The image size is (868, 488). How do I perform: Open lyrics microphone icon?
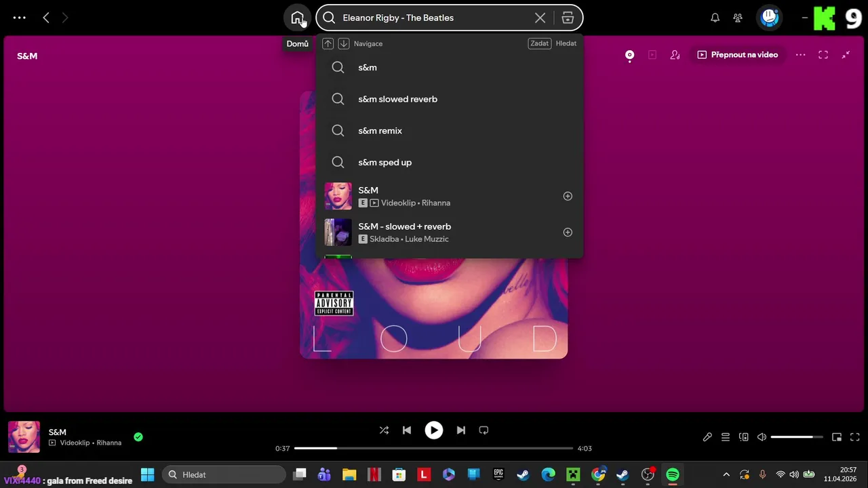tap(707, 437)
